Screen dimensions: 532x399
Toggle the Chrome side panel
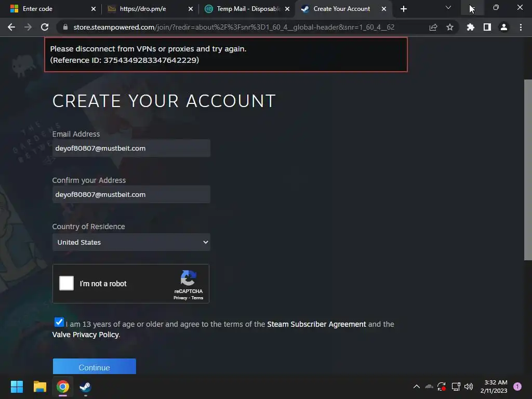[x=487, y=27]
